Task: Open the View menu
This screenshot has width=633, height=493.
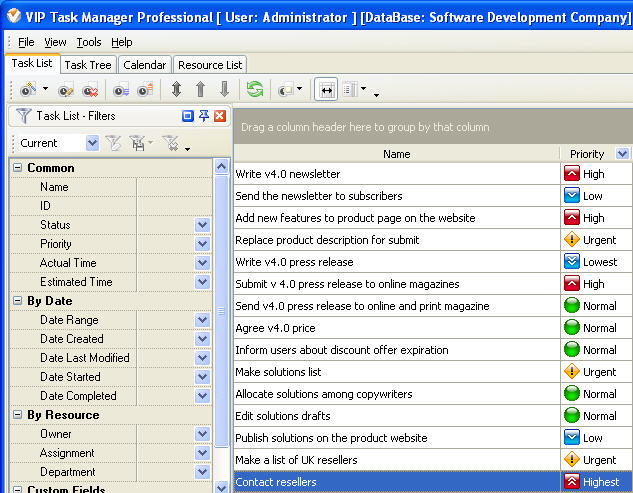Action: click(55, 42)
